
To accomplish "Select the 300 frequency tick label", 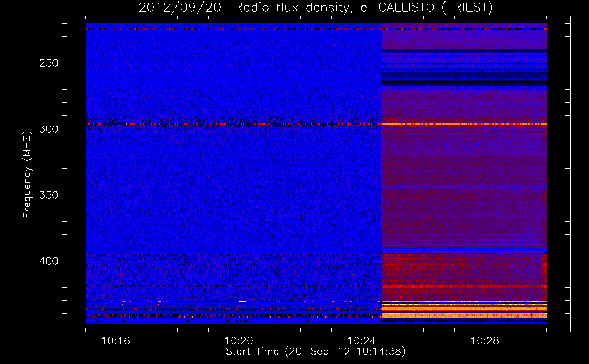I will point(49,129).
